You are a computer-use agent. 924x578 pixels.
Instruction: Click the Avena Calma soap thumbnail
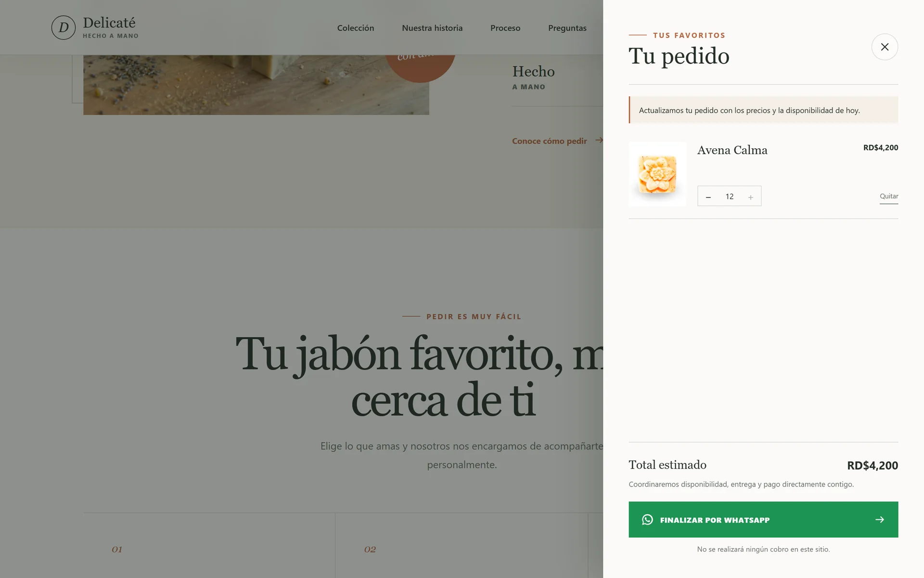657,174
